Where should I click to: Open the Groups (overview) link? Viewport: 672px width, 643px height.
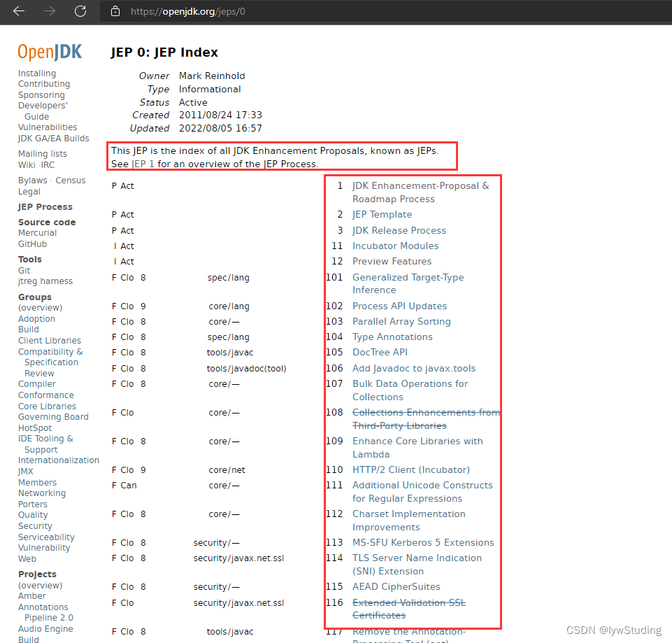41,308
